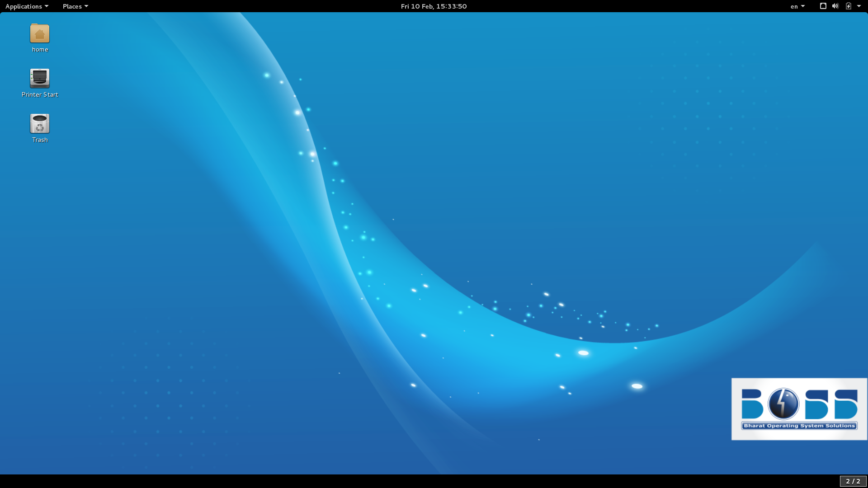
Task: Open the Places menu
Action: tap(72, 6)
